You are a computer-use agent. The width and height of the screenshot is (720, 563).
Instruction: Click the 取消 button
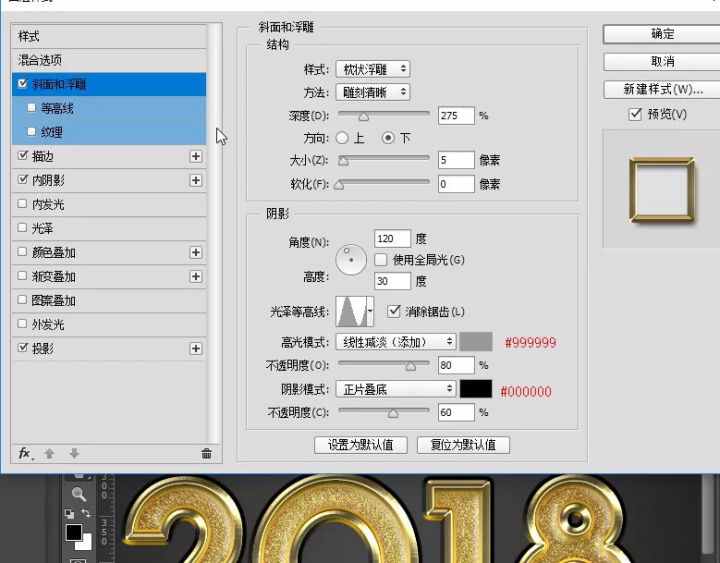coord(662,62)
